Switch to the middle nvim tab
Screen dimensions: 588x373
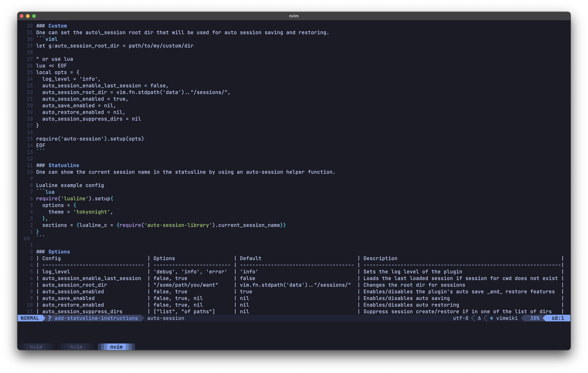pyautogui.click(x=76, y=347)
